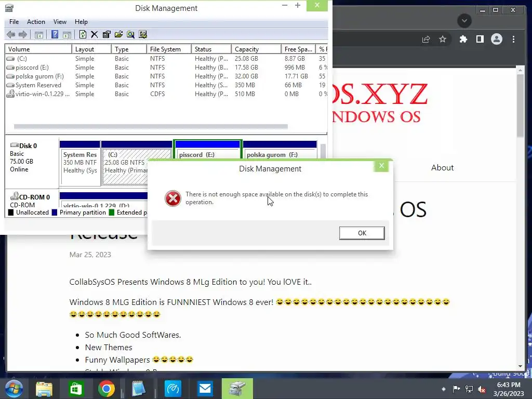Switch to Chrome in the taskbar
This screenshot has width=532, height=399.
[x=106, y=389]
